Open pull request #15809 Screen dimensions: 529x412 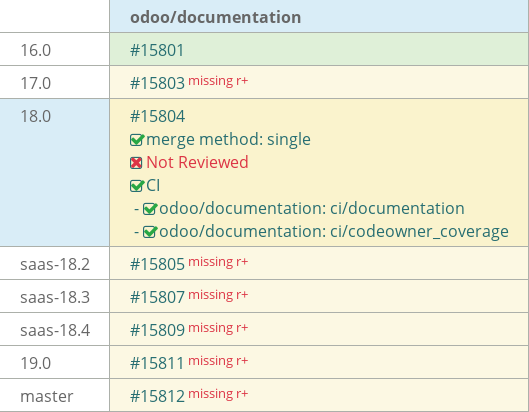point(157,330)
